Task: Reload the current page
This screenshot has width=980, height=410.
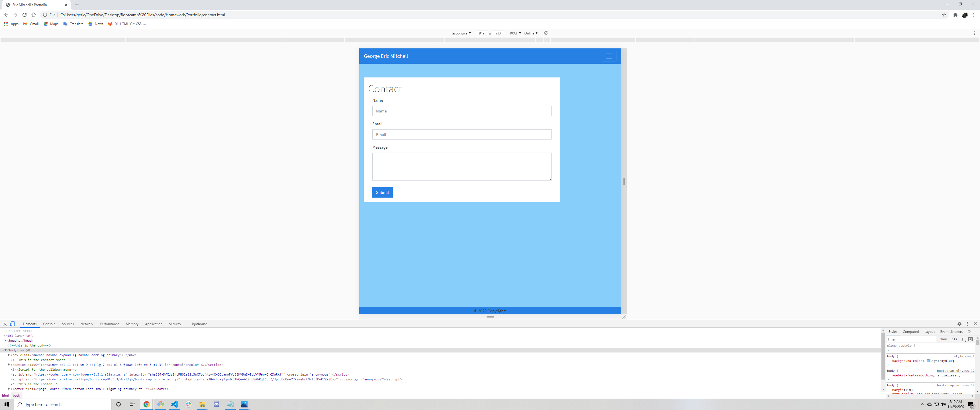Action: click(24, 15)
